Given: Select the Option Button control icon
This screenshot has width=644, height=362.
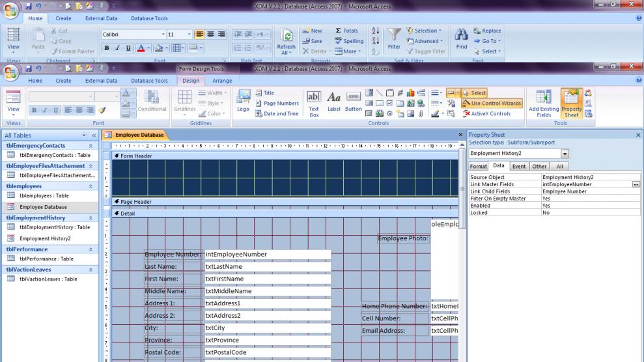Looking at the screenshot, I should (x=390, y=114).
